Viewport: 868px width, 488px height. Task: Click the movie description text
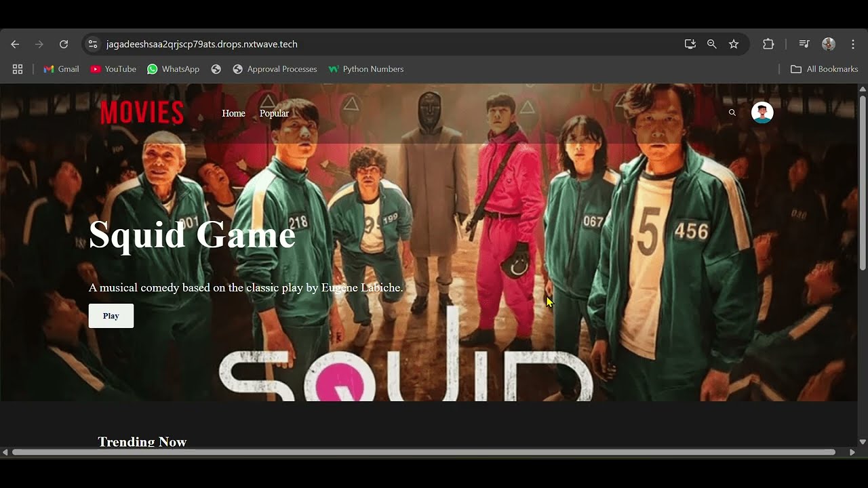click(245, 287)
